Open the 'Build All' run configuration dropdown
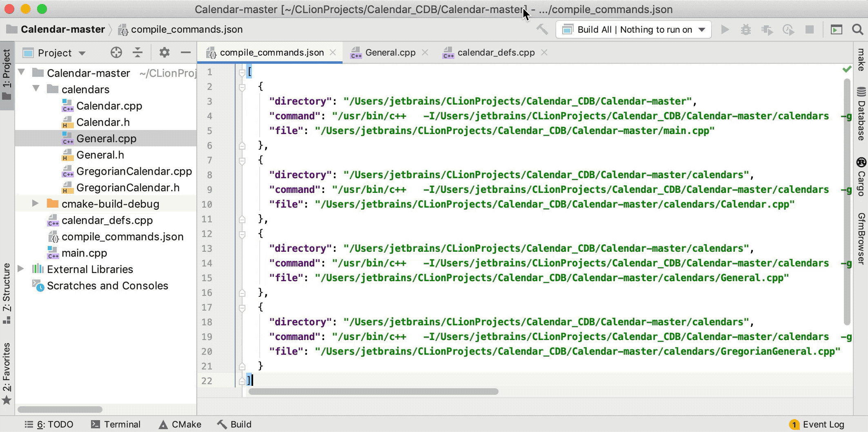868x432 pixels. (702, 29)
